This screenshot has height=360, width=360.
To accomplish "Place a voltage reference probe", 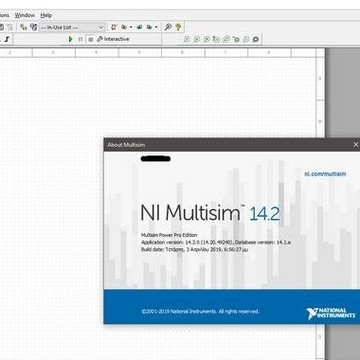I will pos(236,39).
